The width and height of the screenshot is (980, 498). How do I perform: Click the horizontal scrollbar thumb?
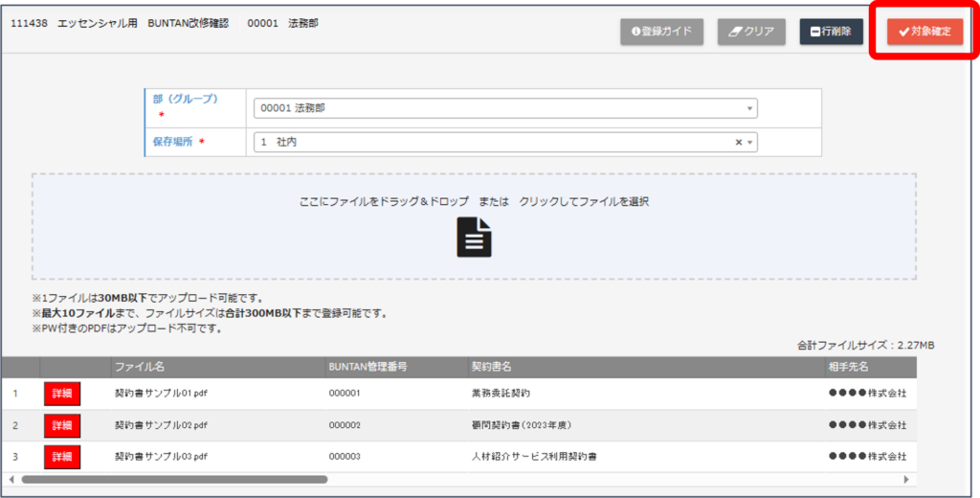coord(174,478)
